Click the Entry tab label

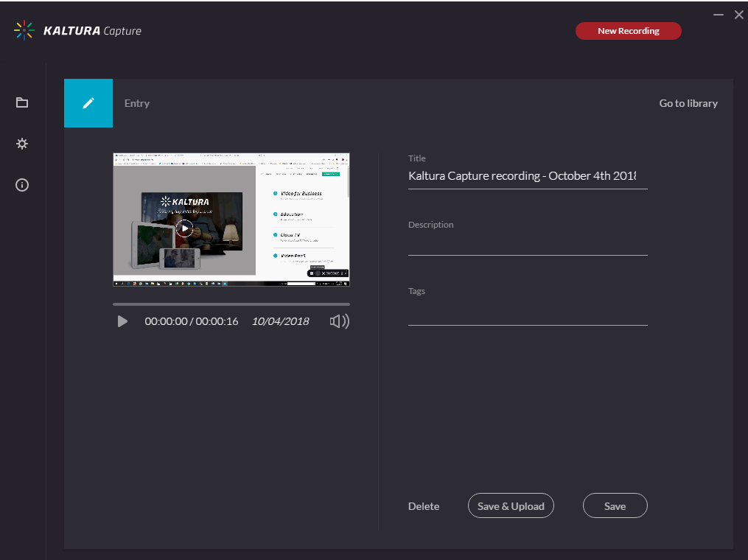coord(137,103)
